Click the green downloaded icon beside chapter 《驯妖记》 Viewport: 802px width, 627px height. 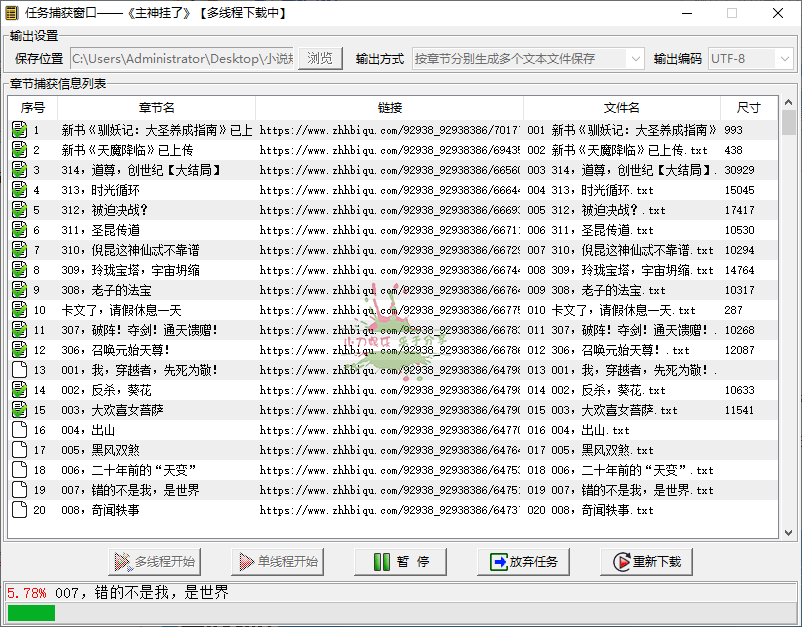(x=18, y=130)
